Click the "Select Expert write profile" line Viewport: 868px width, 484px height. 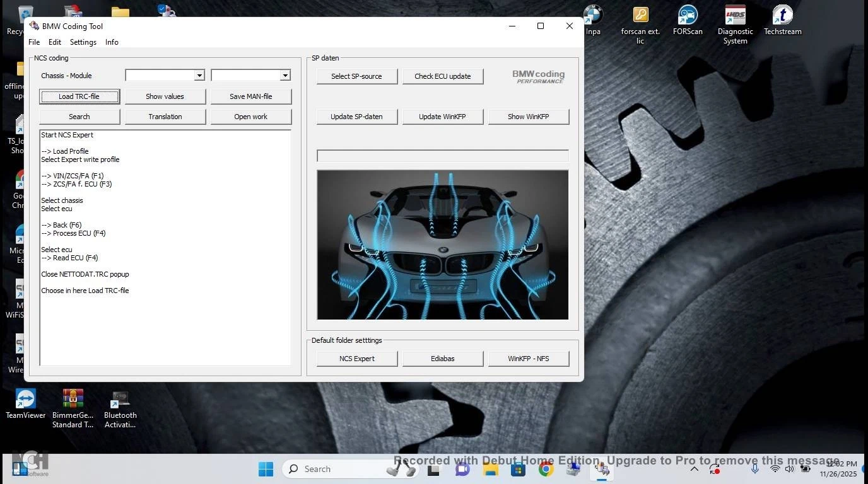(80, 159)
